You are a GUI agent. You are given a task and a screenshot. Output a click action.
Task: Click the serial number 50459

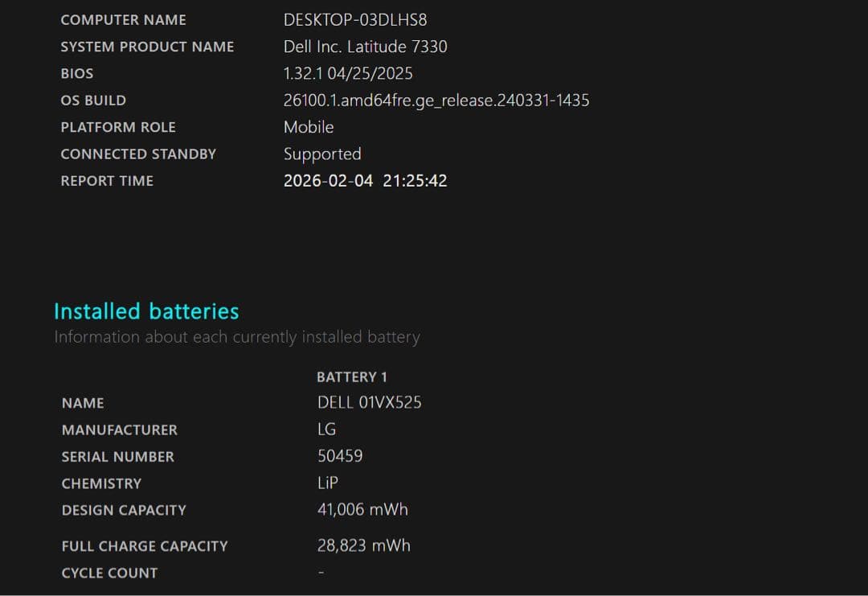click(x=339, y=456)
